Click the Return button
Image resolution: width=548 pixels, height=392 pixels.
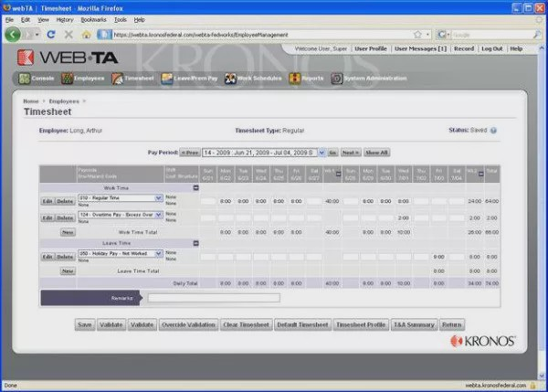click(451, 325)
